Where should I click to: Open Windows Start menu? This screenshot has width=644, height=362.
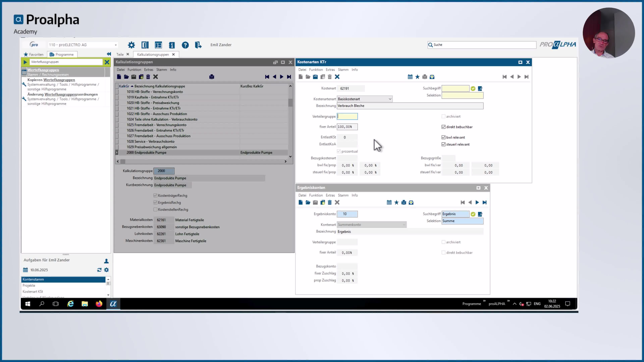28,304
